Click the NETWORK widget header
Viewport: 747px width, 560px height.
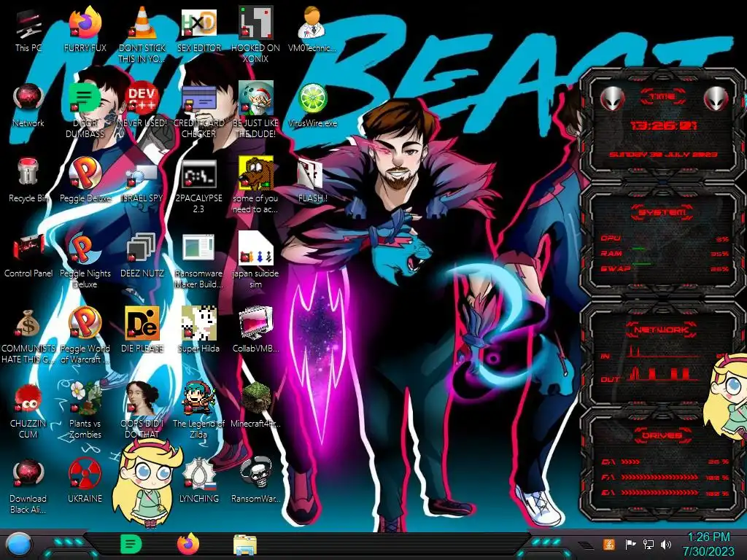pos(662,330)
